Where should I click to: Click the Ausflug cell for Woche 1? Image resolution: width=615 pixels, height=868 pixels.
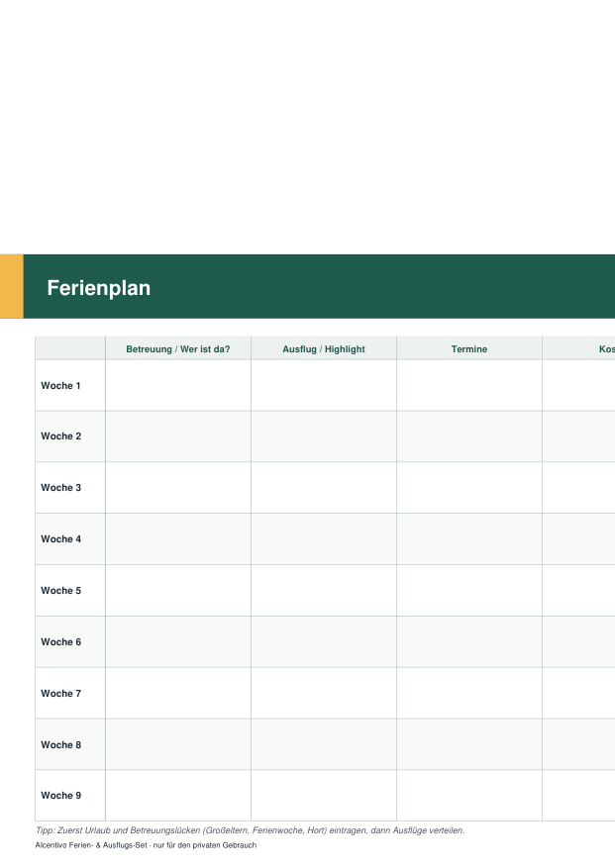coord(324,385)
